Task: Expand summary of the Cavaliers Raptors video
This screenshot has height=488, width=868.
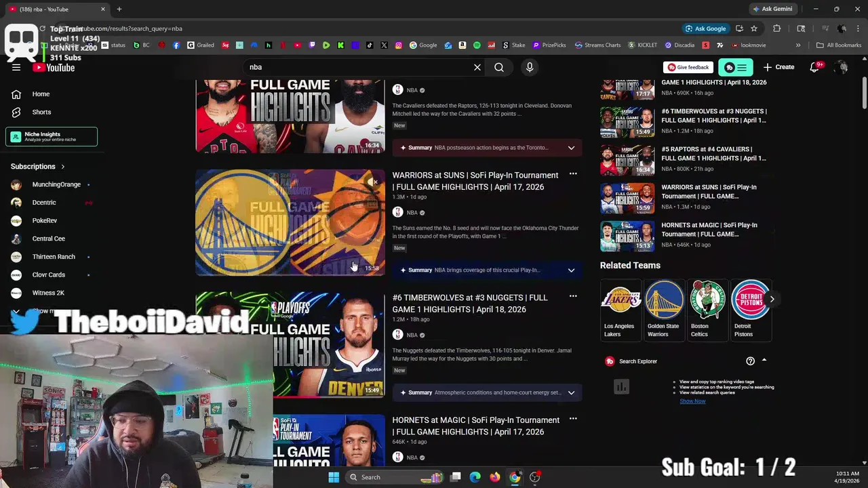Action: pos(571,148)
